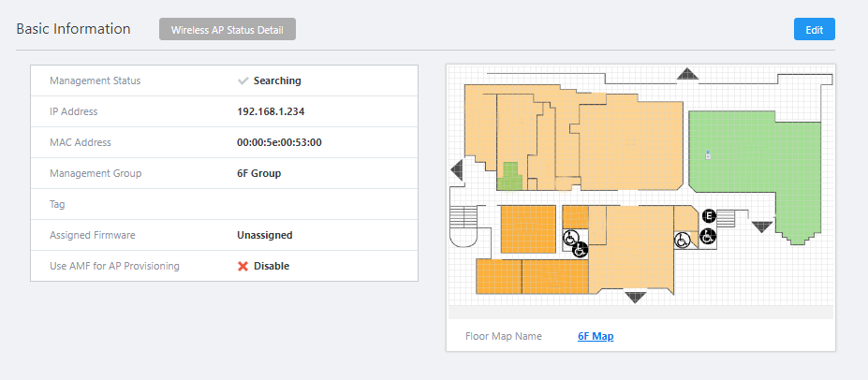Select the wireless AP icon in green room
The width and height of the screenshot is (868, 380).
[x=708, y=154]
